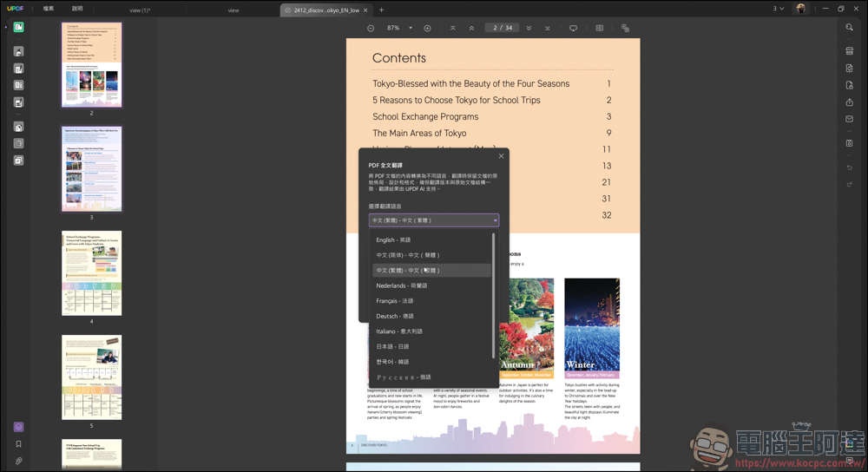
Task: Go to the previous page arrow
Action: click(471, 29)
